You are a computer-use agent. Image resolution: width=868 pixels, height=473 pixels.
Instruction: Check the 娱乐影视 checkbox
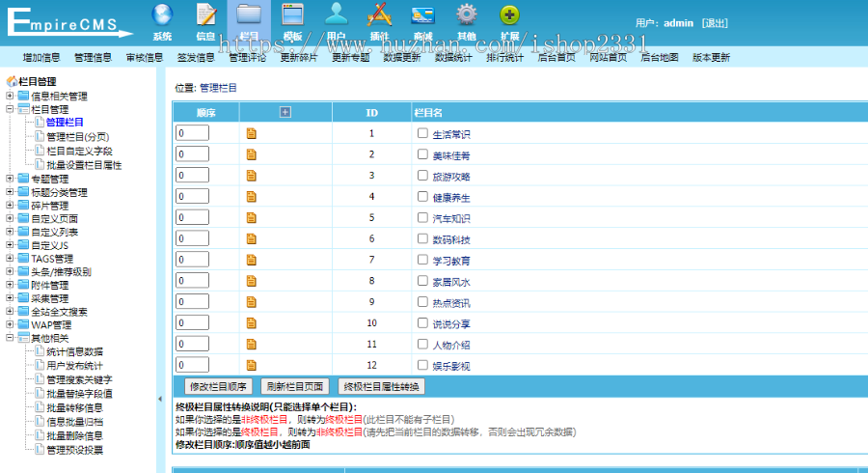click(422, 365)
